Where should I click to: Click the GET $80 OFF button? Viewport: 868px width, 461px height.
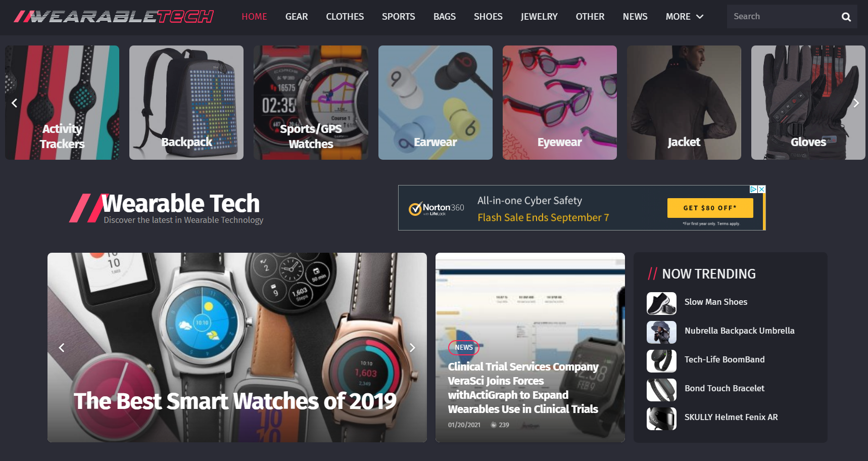point(710,208)
